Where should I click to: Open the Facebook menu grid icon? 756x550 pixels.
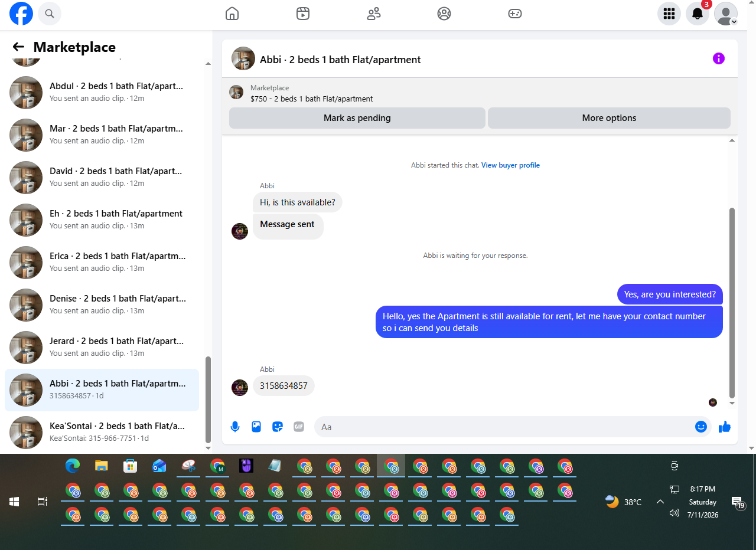669,14
